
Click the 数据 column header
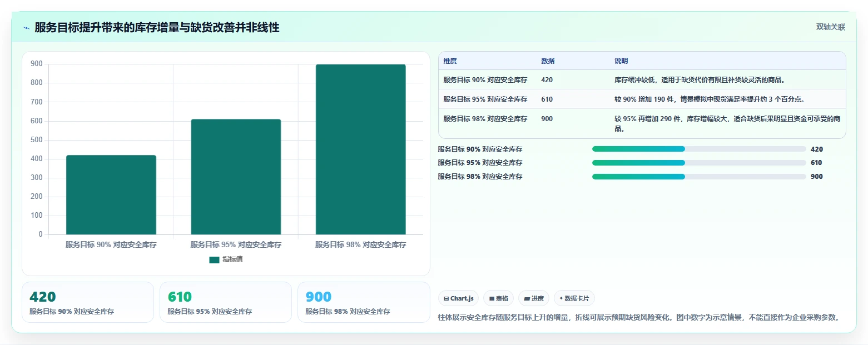pyautogui.click(x=548, y=61)
